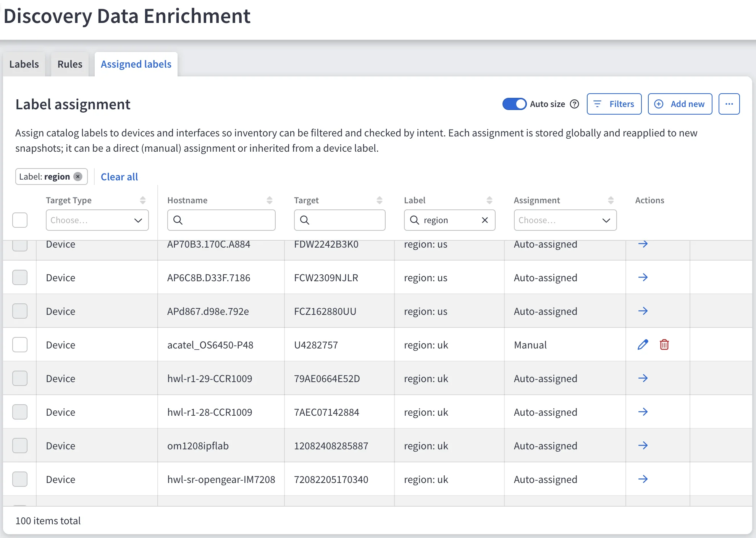Open the Assignment Choose dropdown
Image resolution: width=756 pixels, height=538 pixels.
coord(565,220)
